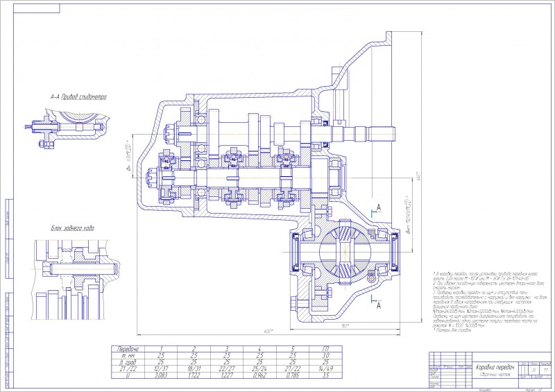Click the "165*" horizontal dimension text
The image size is (555, 392).
pos(345,326)
